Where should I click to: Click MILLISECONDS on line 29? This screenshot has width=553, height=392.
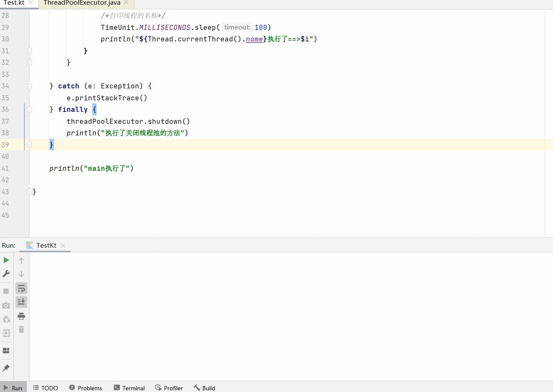(x=165, y=27)
